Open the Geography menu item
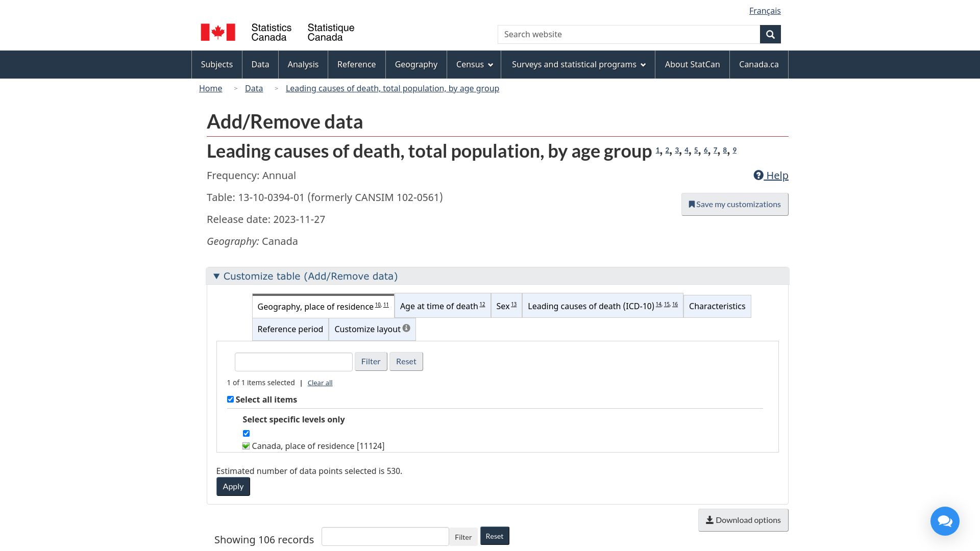The height and width of the screenshot is (551, 980). [416, 64]
